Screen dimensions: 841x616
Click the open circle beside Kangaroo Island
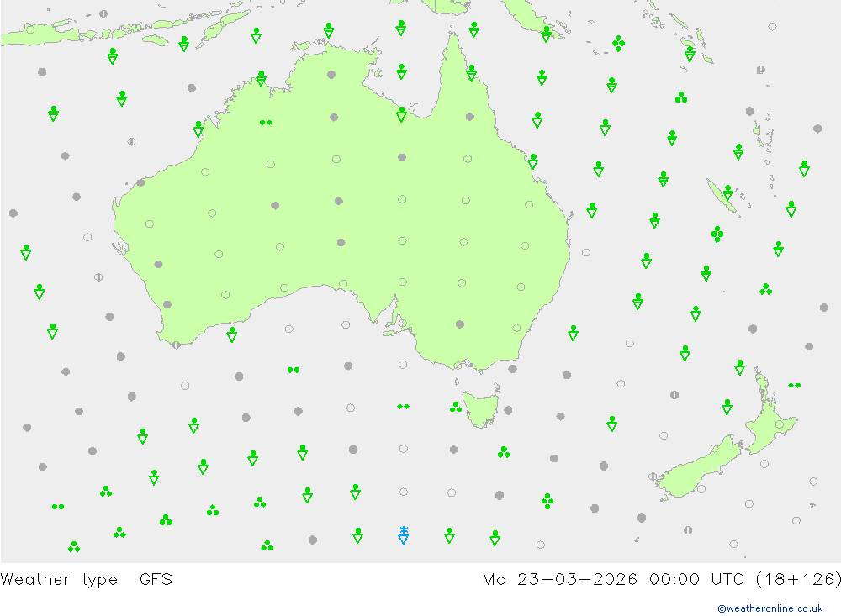(x=403, y=324)
